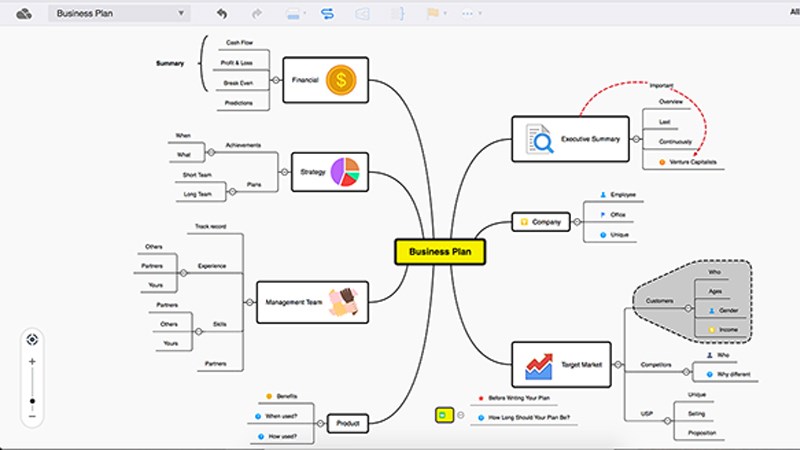Click the Summary label
Screen dimensions: 800x450
tap(170, 63)
